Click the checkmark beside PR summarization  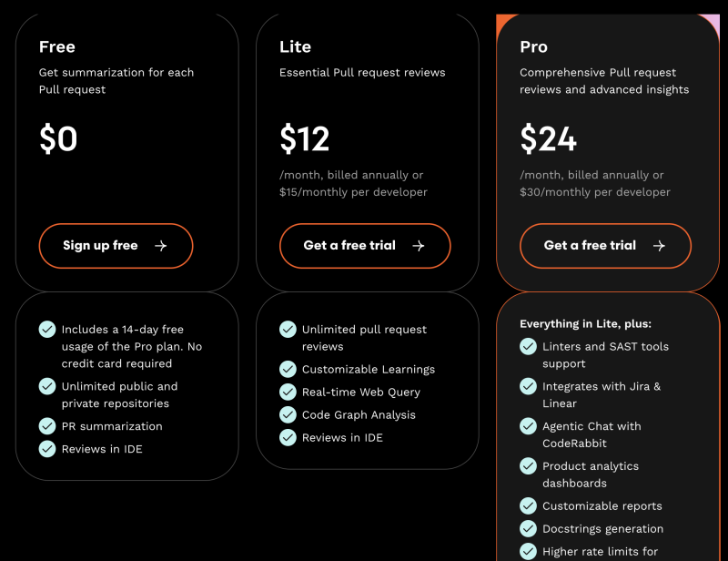coord(47,425)
